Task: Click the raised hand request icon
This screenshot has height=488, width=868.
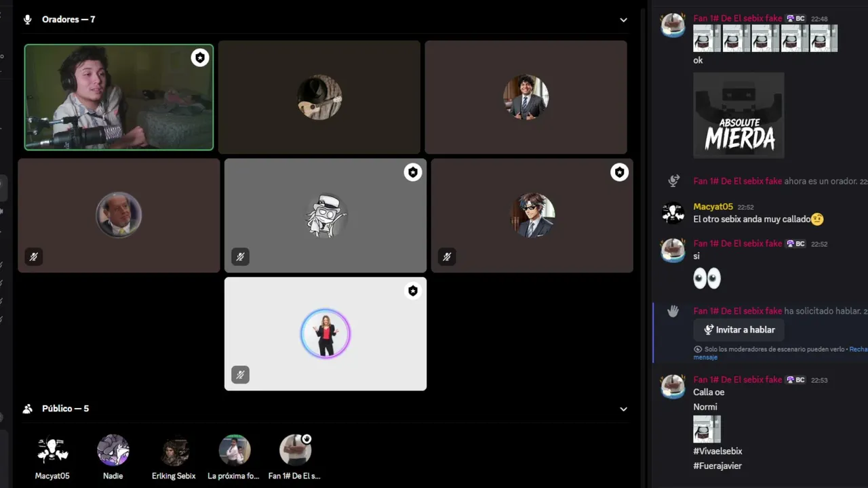Action: click(673, 311)
